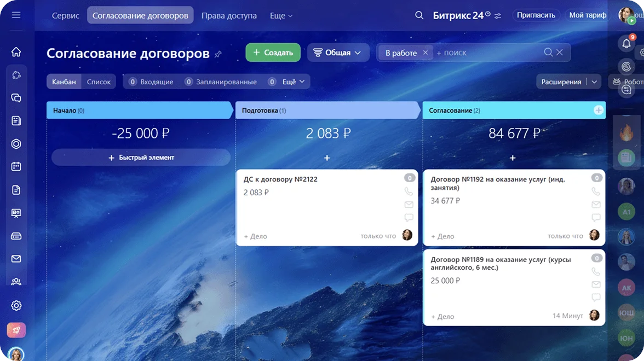
Task: Open the Расширения dropdown arrow
Action: [595, 81]
